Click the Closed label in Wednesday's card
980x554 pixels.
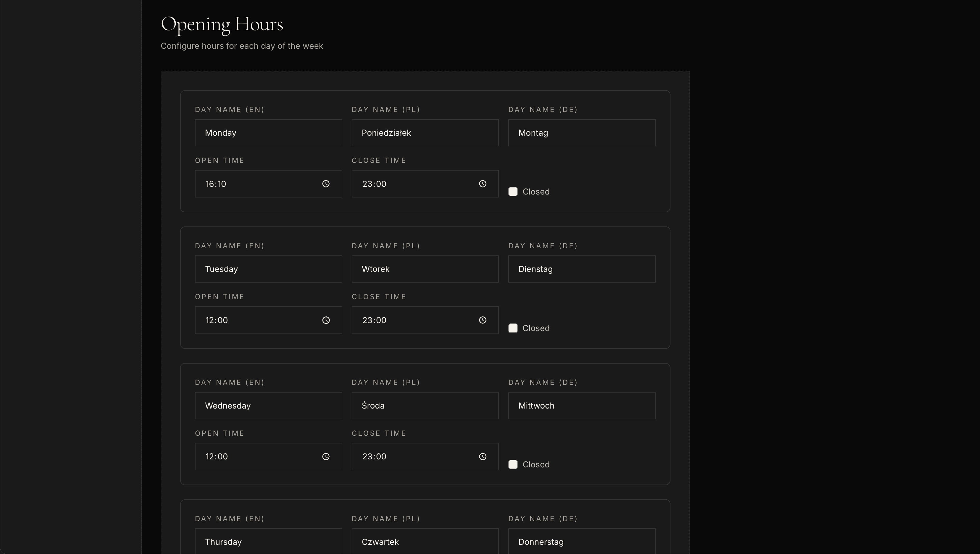[536, 464]
